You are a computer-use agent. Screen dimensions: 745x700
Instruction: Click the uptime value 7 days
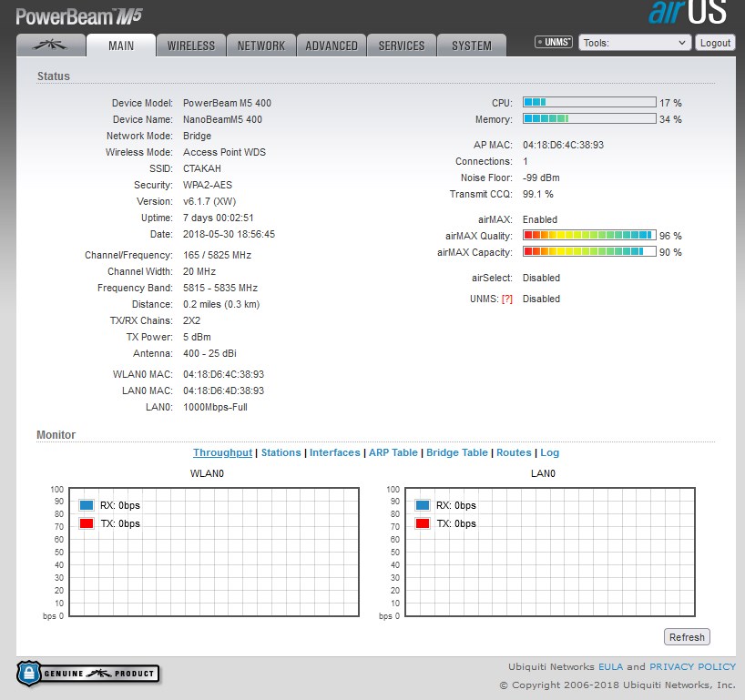[x=218, y=218]
